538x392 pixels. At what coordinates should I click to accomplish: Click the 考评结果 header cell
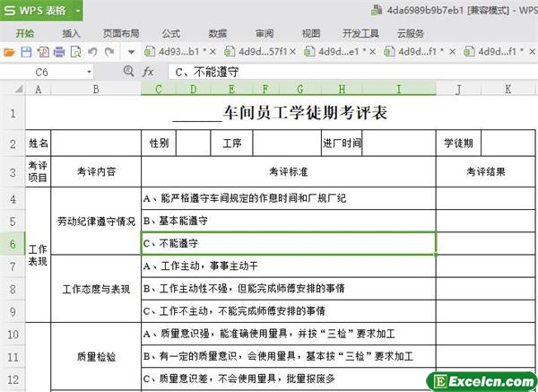[486, 171]
